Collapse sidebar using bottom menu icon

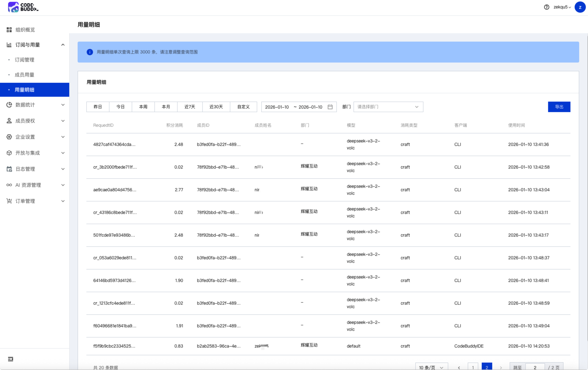click(10, 359)
